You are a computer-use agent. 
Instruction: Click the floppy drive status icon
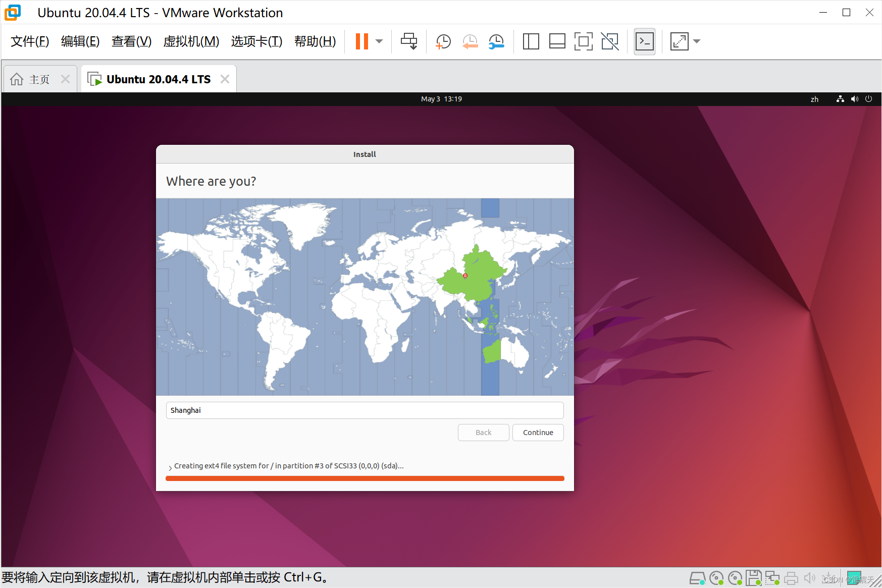(x=754, y=578)
